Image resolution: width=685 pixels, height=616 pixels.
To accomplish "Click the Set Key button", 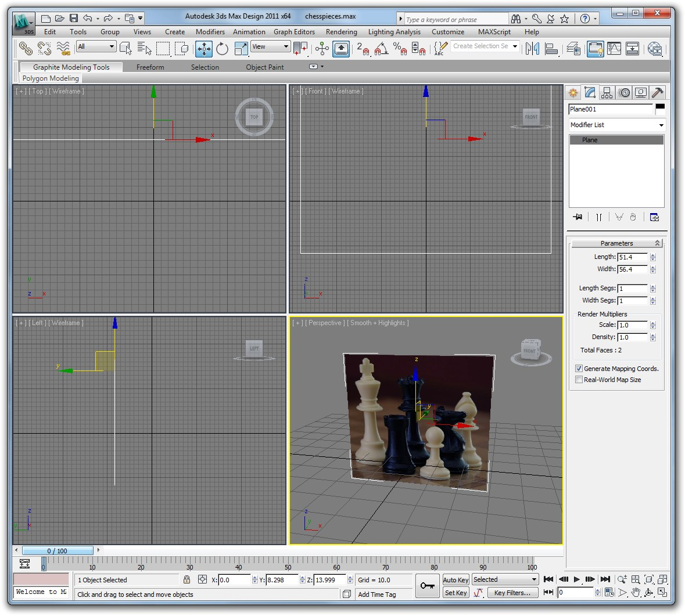I will [456, 593].
